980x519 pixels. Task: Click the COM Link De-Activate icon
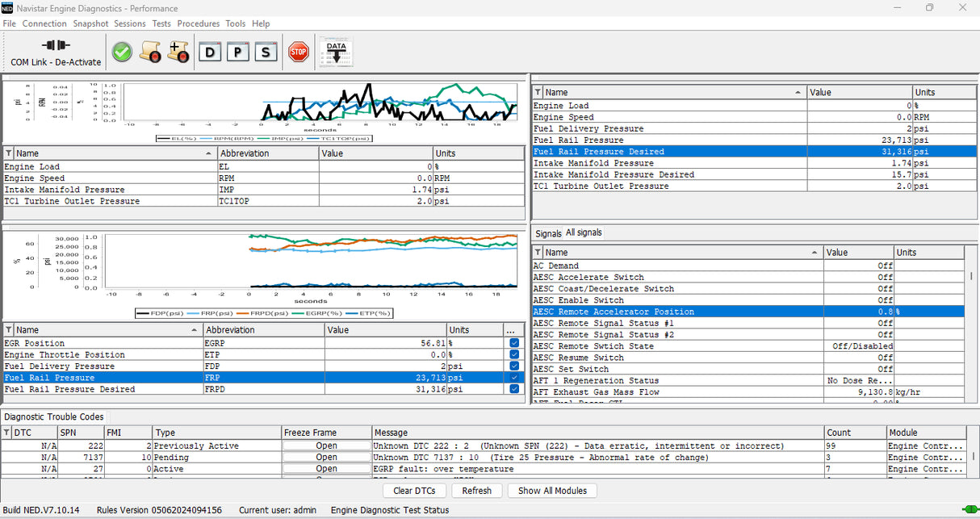click(x=57, y=52)
